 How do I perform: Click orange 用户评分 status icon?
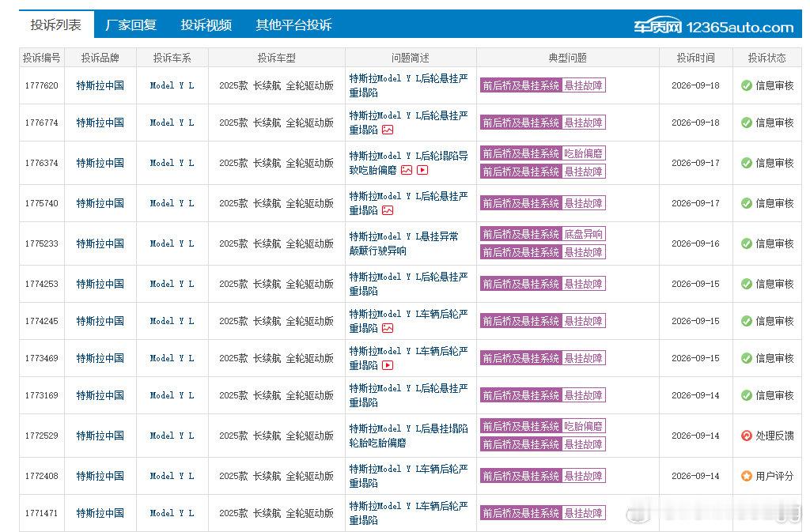[747, 476]
